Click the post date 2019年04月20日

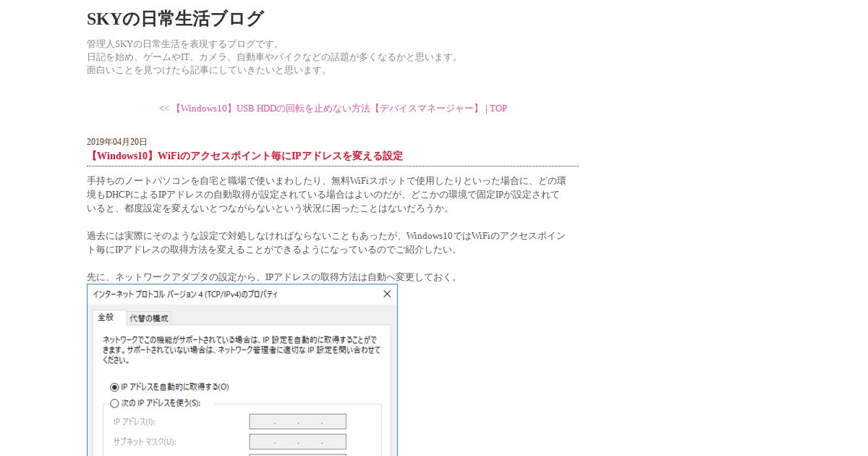(117, 142)
